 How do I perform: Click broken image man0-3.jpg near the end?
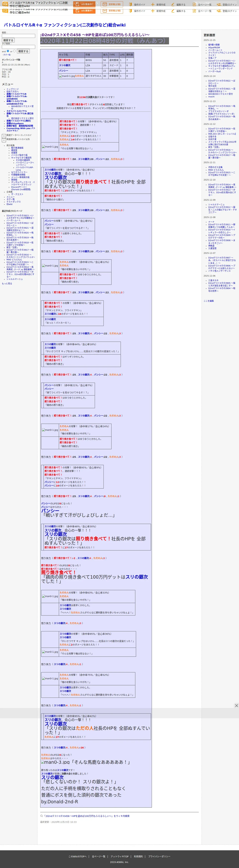click(56, 762)
